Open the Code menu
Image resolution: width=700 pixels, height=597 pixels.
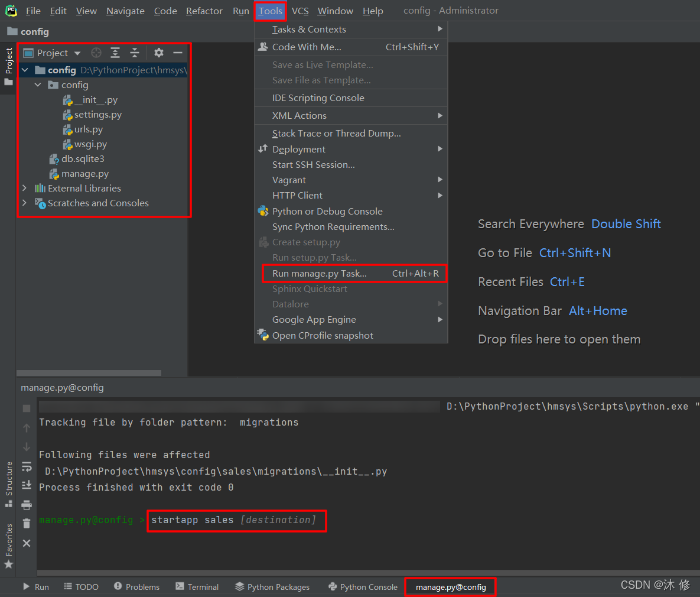[x=165, y=11]
